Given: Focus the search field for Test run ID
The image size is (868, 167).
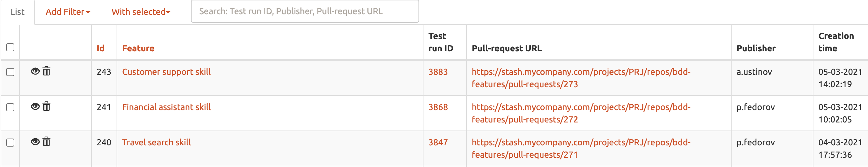Looking at the screenshot, I should tap(305, 11).
